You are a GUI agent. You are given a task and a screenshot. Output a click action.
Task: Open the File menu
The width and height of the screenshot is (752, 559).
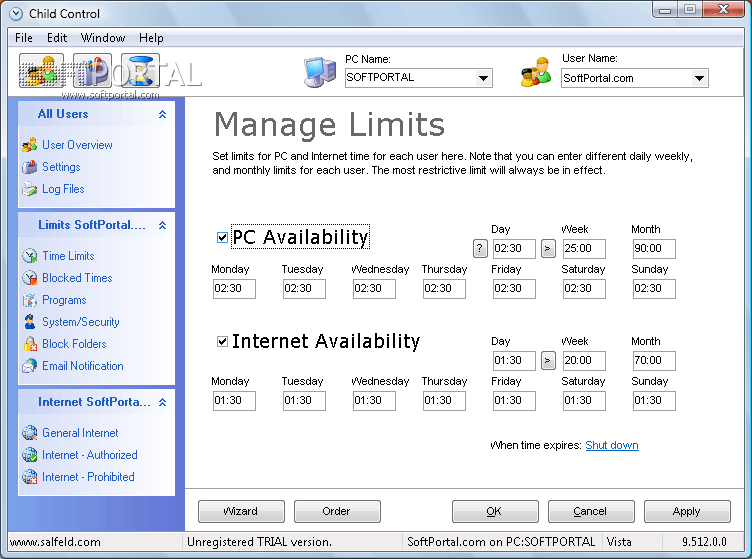[24, 38]
